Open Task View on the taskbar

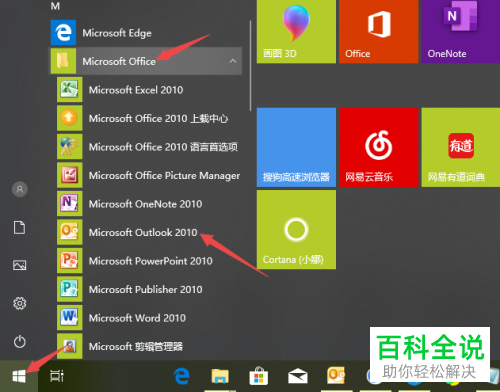(x=57, y=376)
